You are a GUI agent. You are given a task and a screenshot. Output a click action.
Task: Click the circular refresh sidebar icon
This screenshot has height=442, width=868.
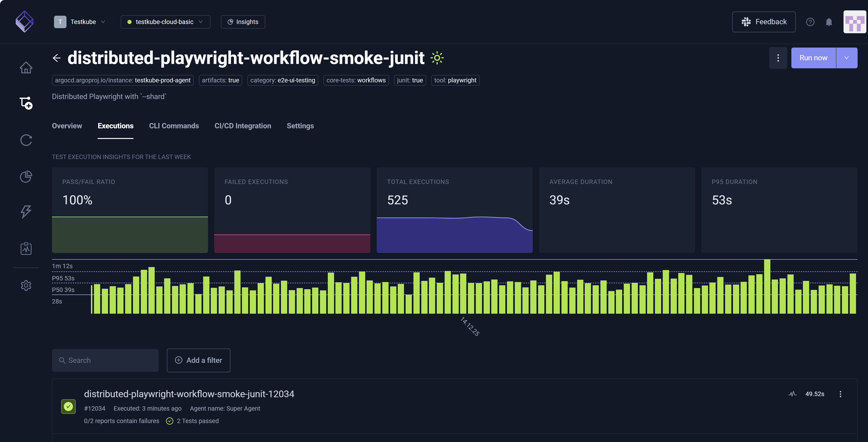(26, 140)
